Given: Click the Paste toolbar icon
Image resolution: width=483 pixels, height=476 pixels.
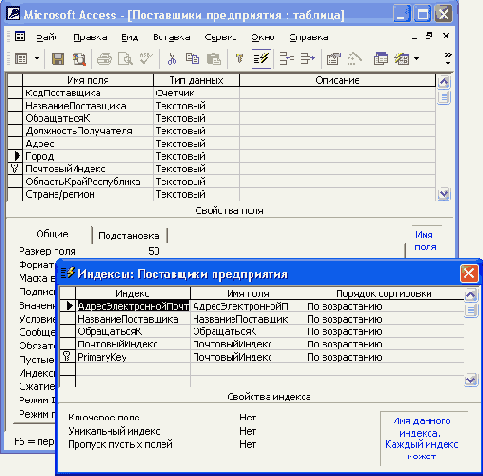Looking at the screenshot, I should (x=214, y=59).
